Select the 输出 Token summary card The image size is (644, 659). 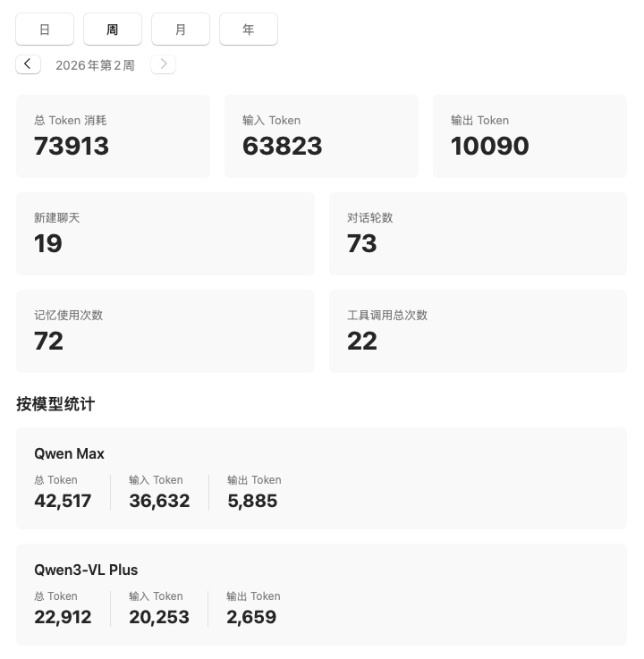click(530, 136)
